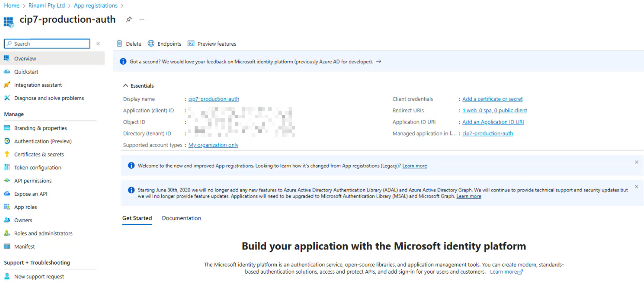Click the Quickstart cloud icon
The image size is (644, 283).
[x=7, y=71]
